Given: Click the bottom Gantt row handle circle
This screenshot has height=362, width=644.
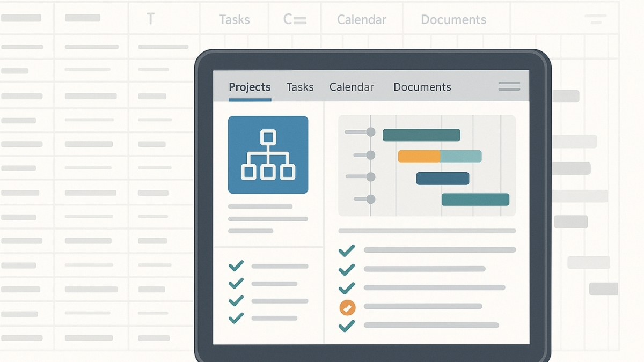Looking at the screenshot, I should 370,200.
